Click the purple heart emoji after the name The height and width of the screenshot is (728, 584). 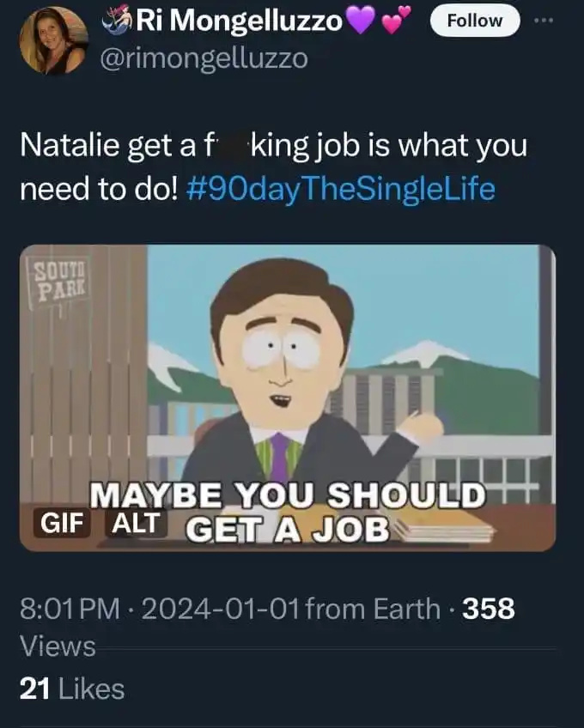(x=361, y=22)
